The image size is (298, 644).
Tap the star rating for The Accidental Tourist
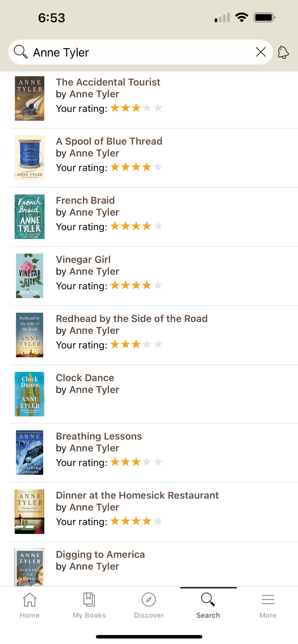pos(136,108)
